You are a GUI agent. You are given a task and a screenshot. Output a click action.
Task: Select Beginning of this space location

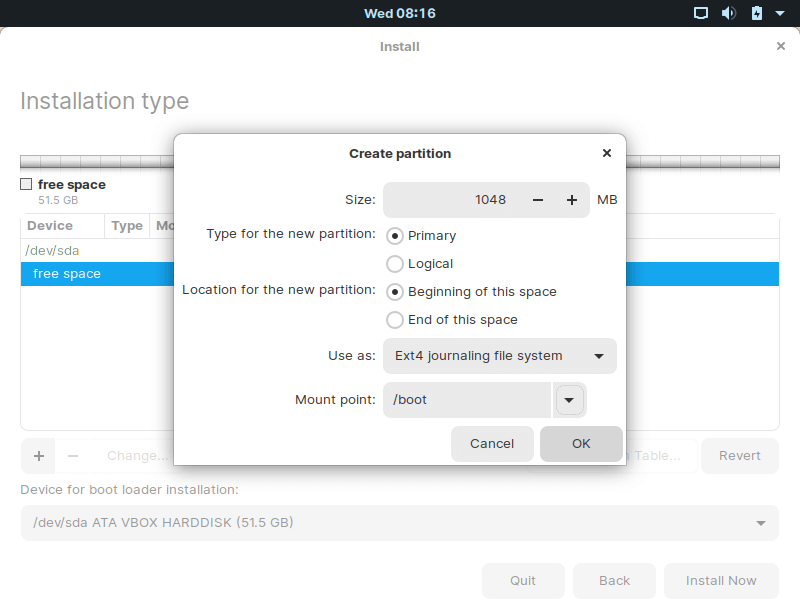tap(395, 292)
